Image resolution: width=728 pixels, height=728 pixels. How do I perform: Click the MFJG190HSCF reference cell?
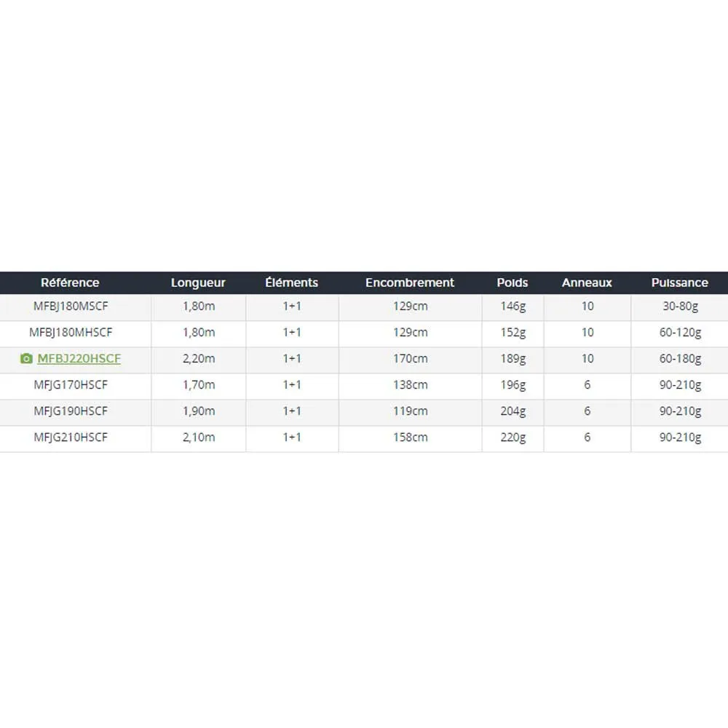[x=71, y=411]
